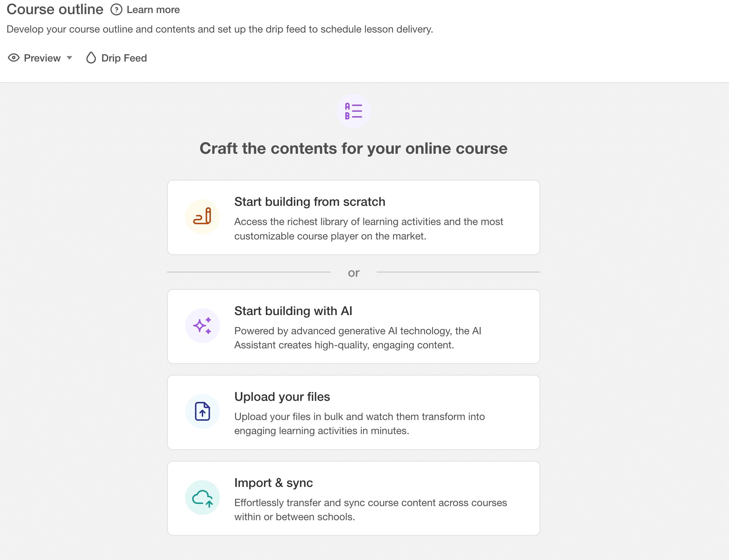Expand the Preview dropdown arrow

point(69,58)
